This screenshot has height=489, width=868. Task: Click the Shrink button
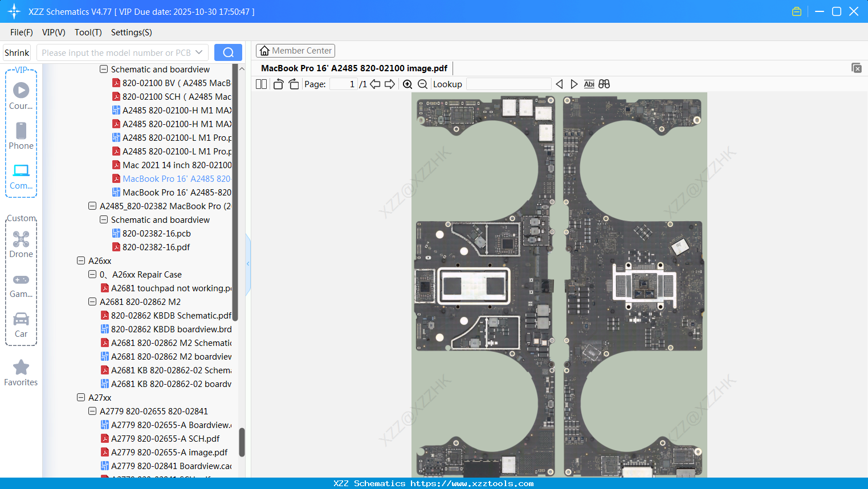click(17, 52)
